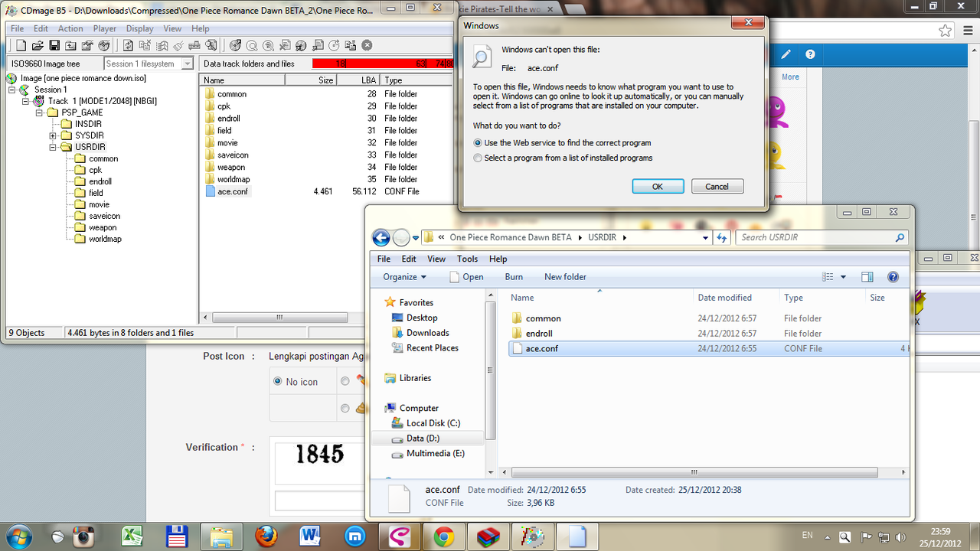Open the Organize dropdown in Explorer
This screenshot has height=551, width=980.
click(x=405, y=277)
